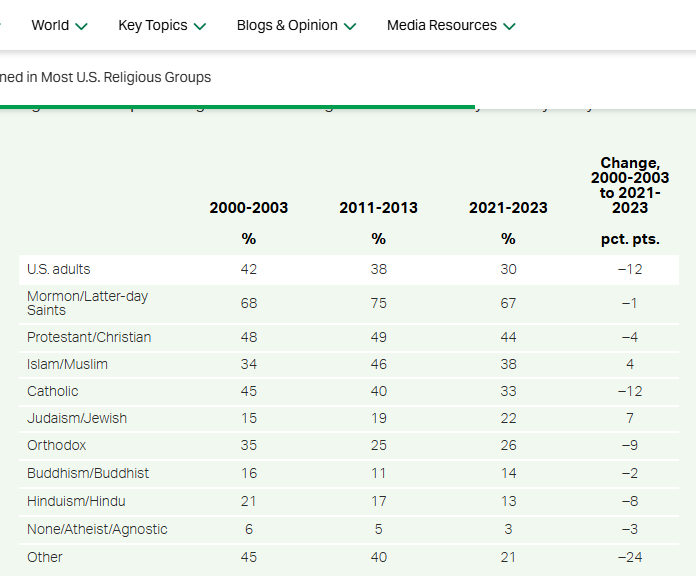Click None/Atheist/Agnostic 2000-2003 value 6
The image size is (696, 576).
[249, 529]
